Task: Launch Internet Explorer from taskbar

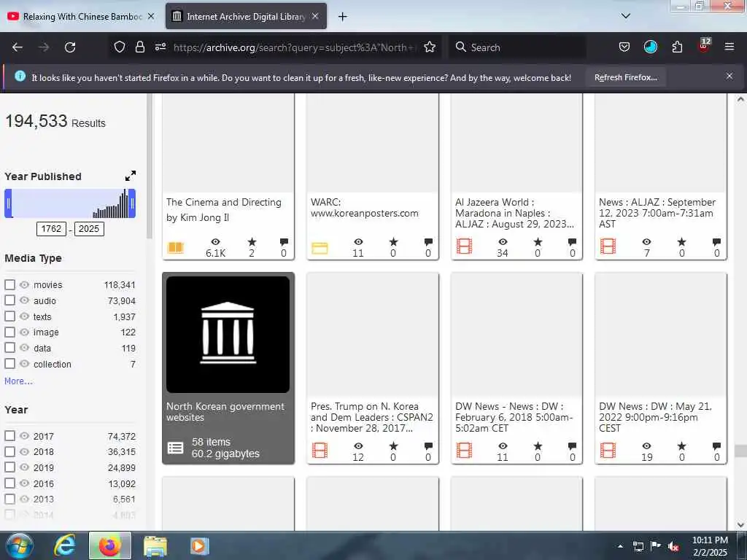Action: pyautogui.click(x=65, y=546)
